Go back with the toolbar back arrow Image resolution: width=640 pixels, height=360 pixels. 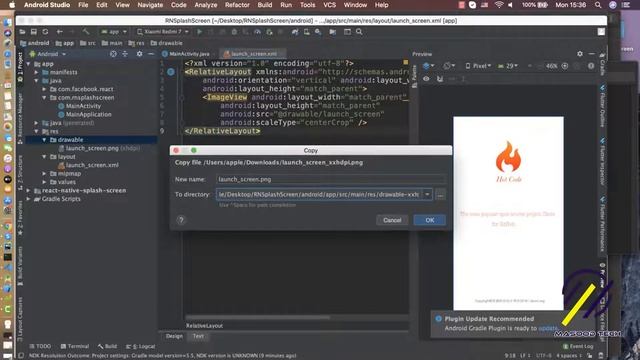[x=60, y=32]
